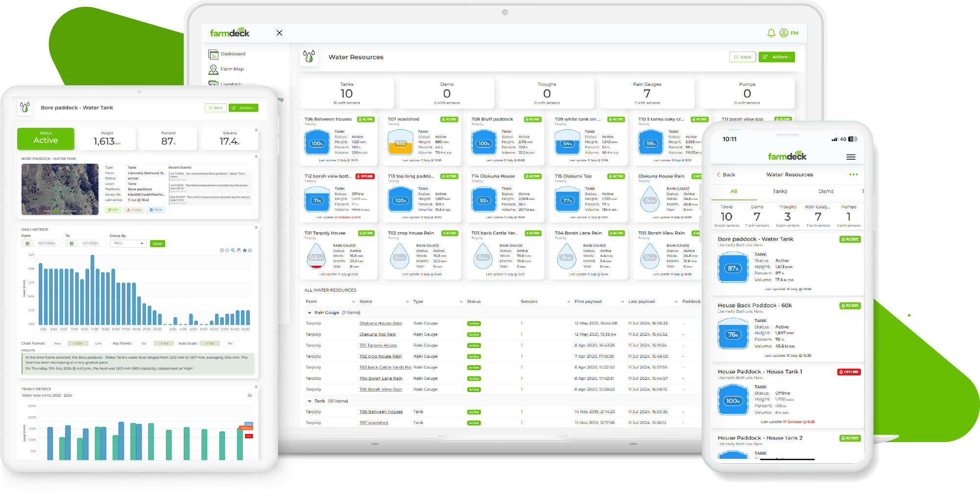
Task: Select the pan hand tool on the chart
Action: pos(239,250)
